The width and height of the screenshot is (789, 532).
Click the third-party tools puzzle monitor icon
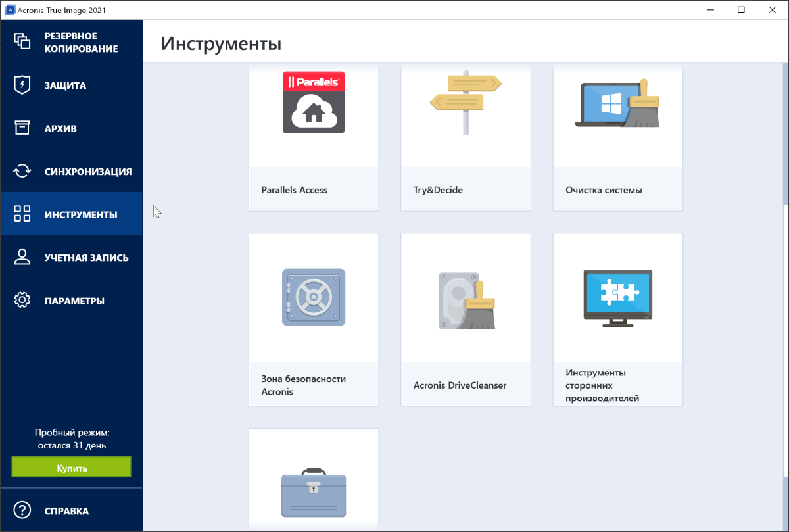(618, 298)
